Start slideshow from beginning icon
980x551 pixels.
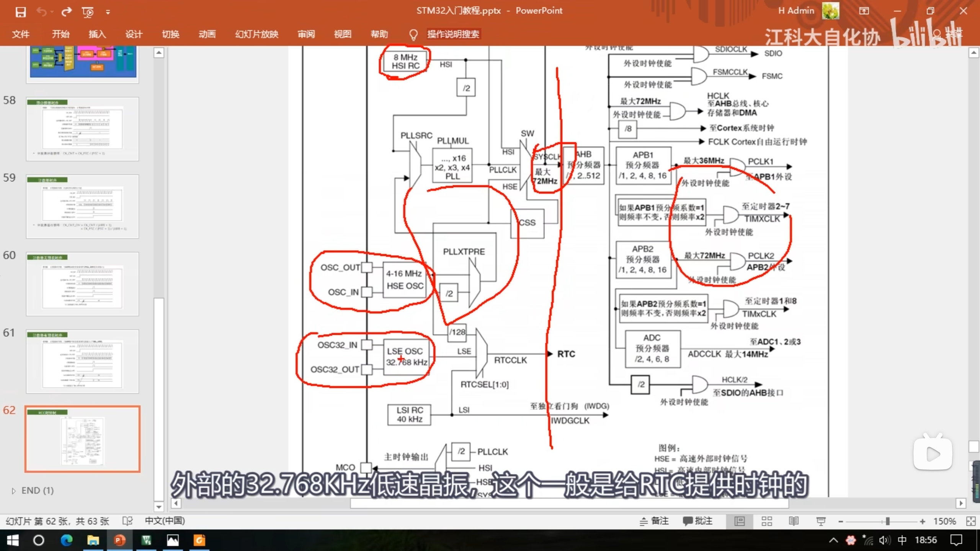(88, 12)
